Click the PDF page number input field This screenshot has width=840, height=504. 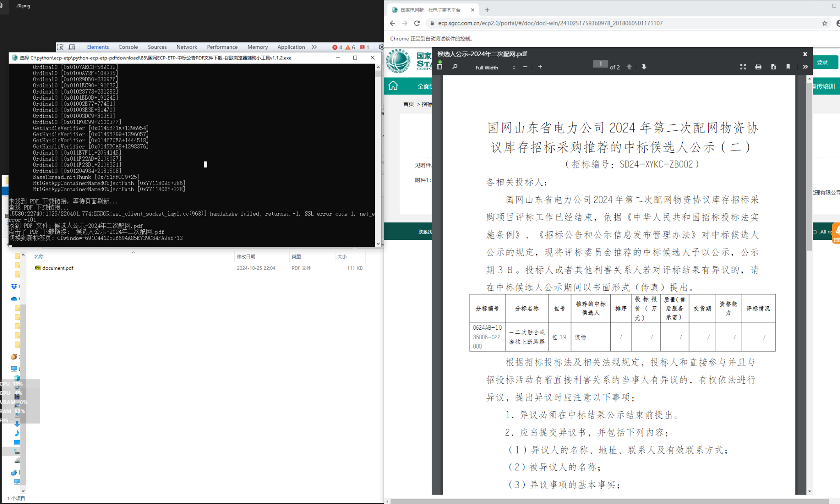click(600, 64)
